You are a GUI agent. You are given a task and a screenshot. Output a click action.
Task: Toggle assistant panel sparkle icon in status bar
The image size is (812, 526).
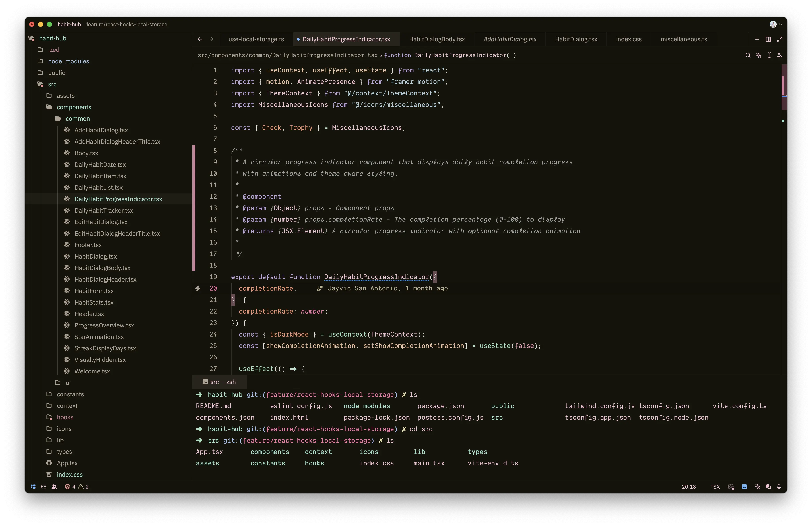757,487
